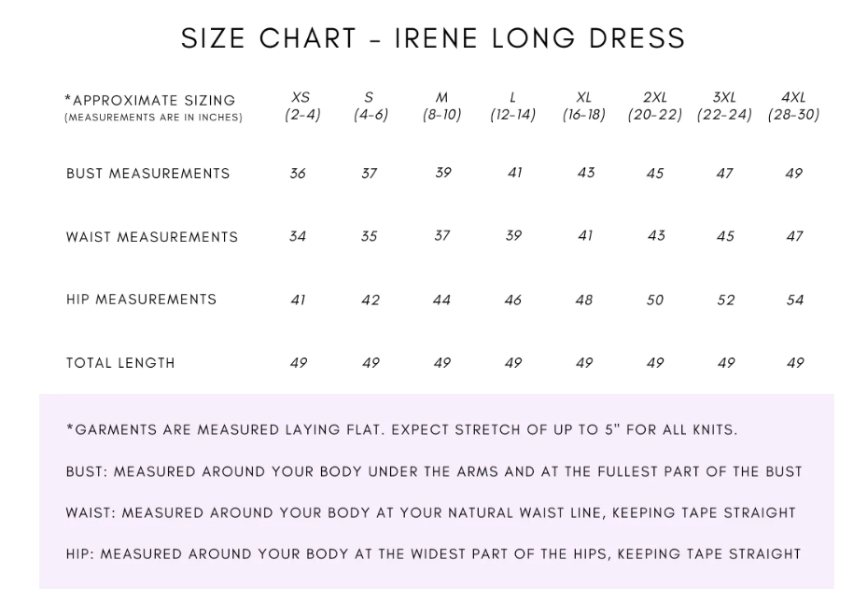Click the L (12-14) size column header

click(x=512, y=106)
